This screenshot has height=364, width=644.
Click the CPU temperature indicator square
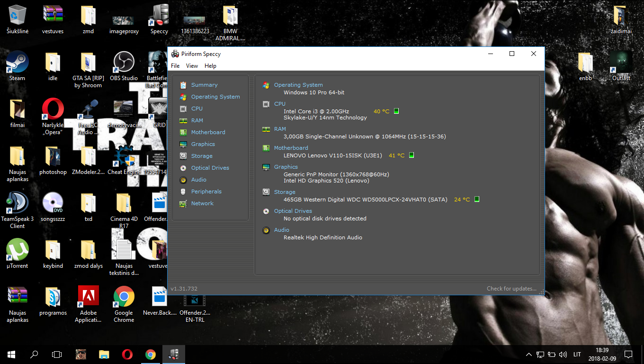[396, 111]
